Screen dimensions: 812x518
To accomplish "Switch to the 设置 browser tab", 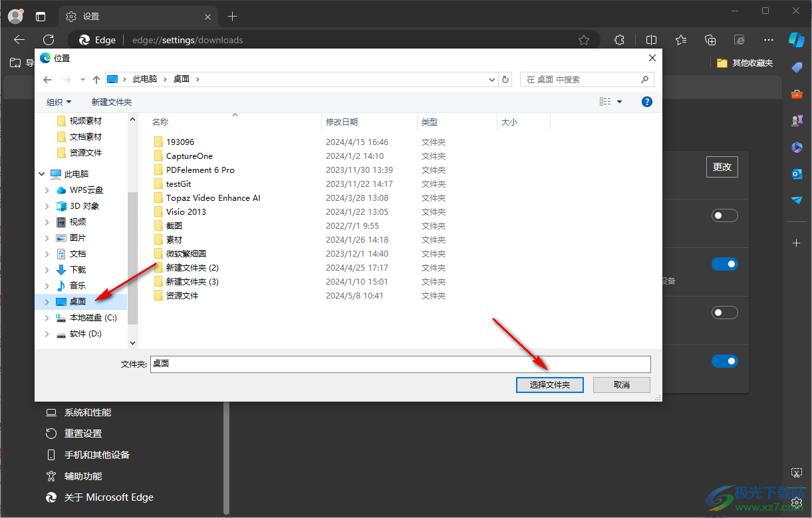I will (x=139, y=17).
